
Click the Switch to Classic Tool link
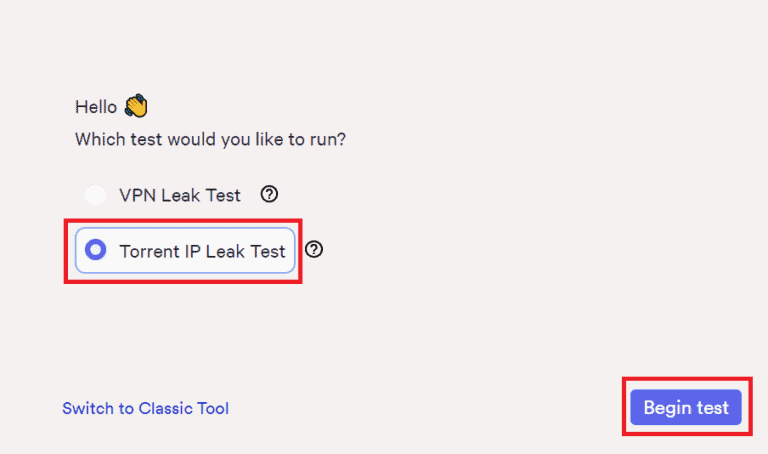tap(145, 408)
